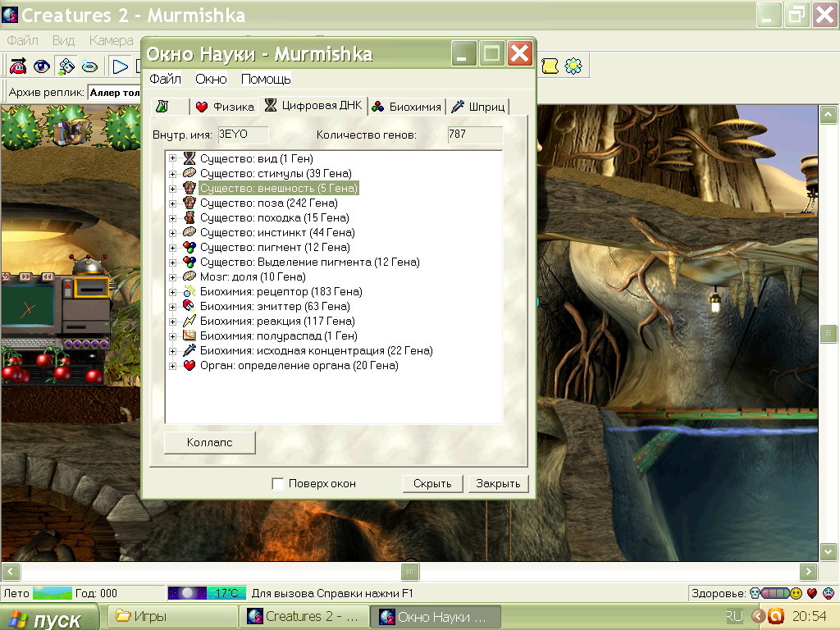
Task: Click the Закрыть button
Action: point(498,484)
